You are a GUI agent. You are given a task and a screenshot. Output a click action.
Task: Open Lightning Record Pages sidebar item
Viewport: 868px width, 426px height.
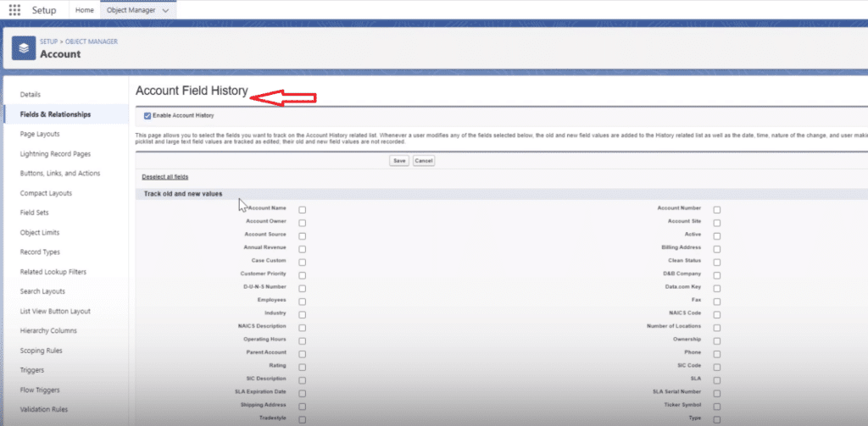[55, 153]
